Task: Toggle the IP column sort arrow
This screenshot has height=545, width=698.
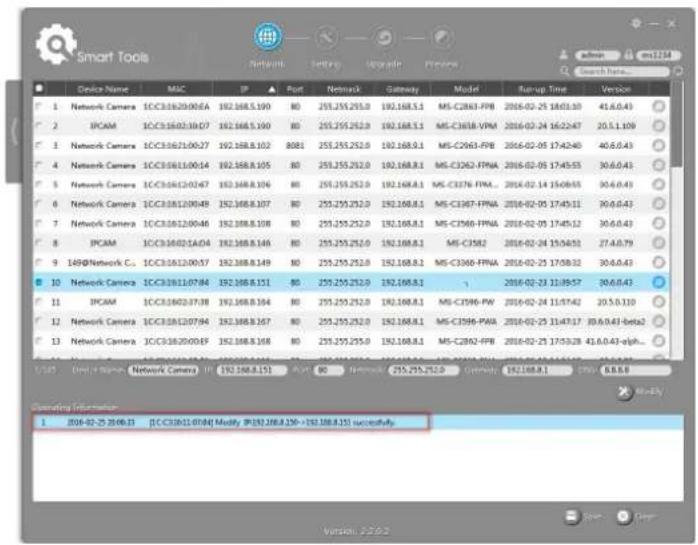Action: [272, 90]
